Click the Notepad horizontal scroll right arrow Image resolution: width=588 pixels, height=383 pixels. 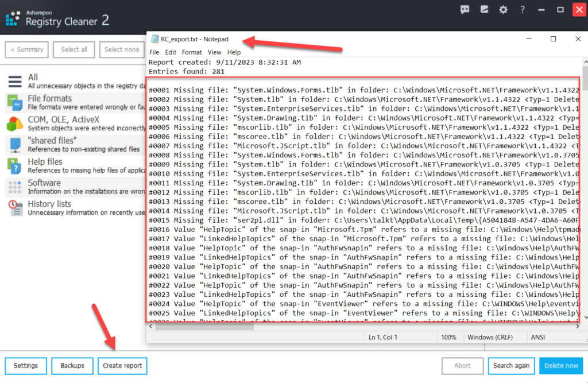pyautogui.click(x=578, y=327)
